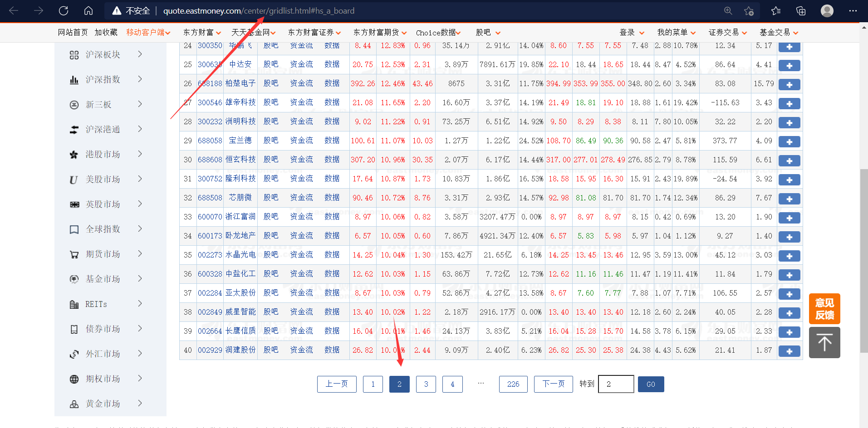Jump to last page 226
The height and width of the screenshot is (428, 868).
point(513,384)
